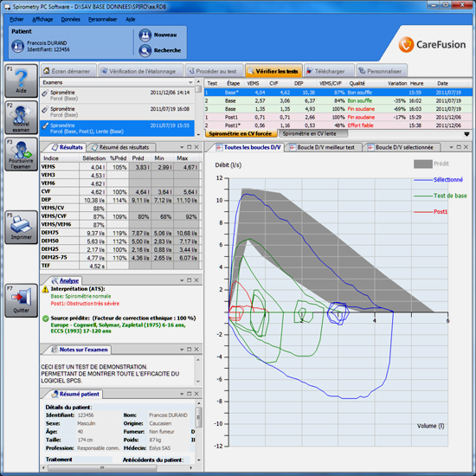The height and width of the screenshot is (476, 476).
Task: Maximize the flow-volume graph panel
Action: coord(459,147)
